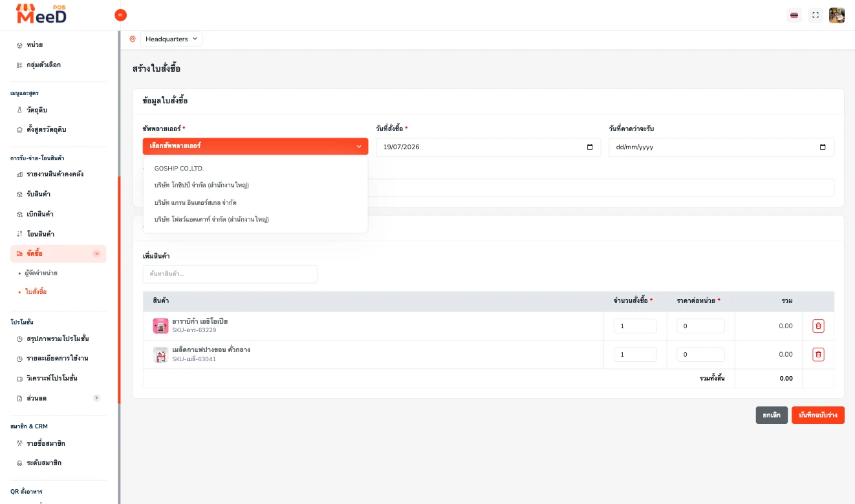The width and height of the screenshot is (855, 504).
Task: Close the เลือกซัพพลายเออร์ supplier dropdown
Action: (255, 147)
